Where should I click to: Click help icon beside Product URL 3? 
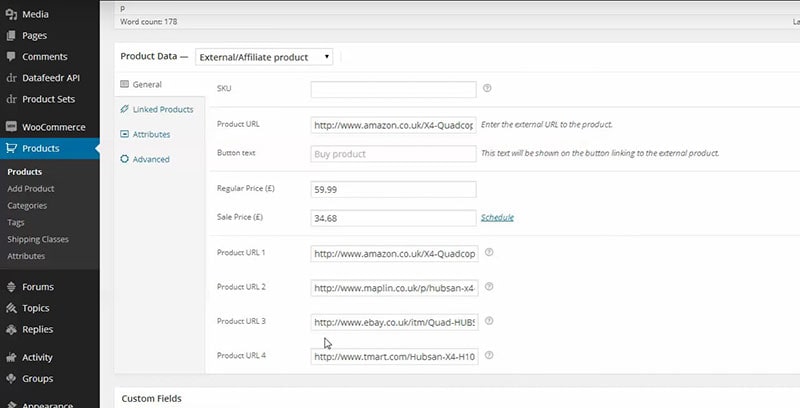(489, 322)
